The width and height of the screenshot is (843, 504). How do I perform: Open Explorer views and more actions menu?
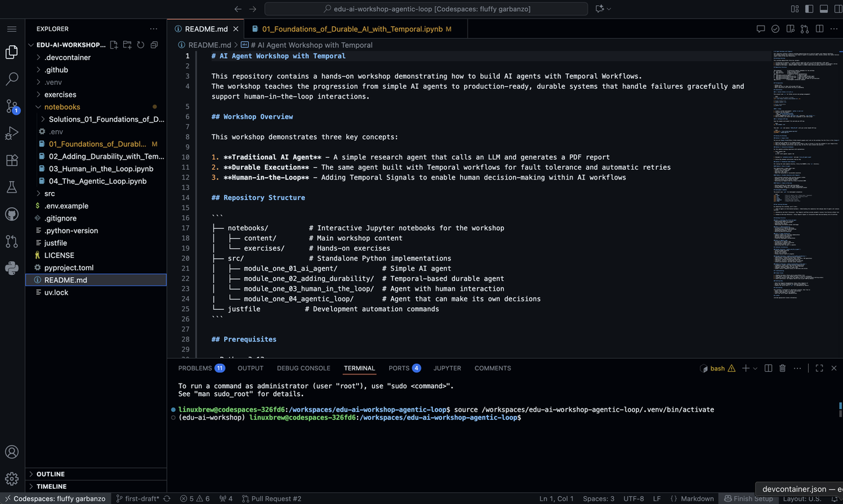click(x=153, y=29)
